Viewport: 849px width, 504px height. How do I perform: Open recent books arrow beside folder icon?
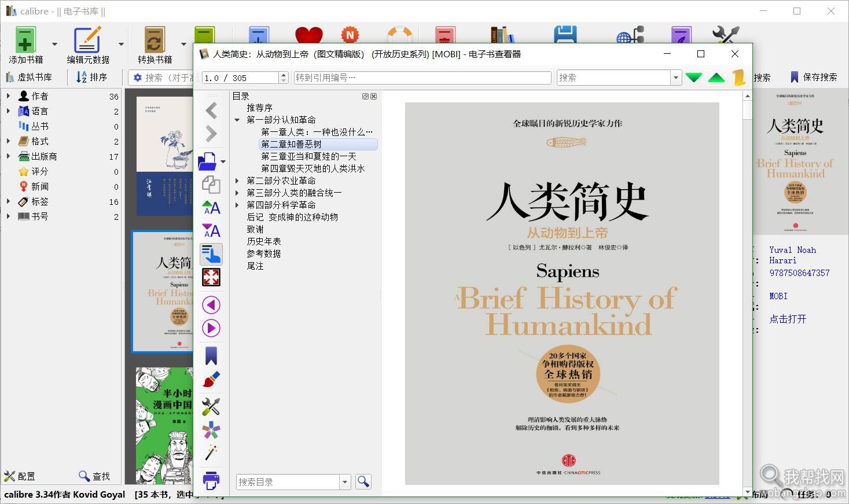pyautogui.click(x=223, y=161)
